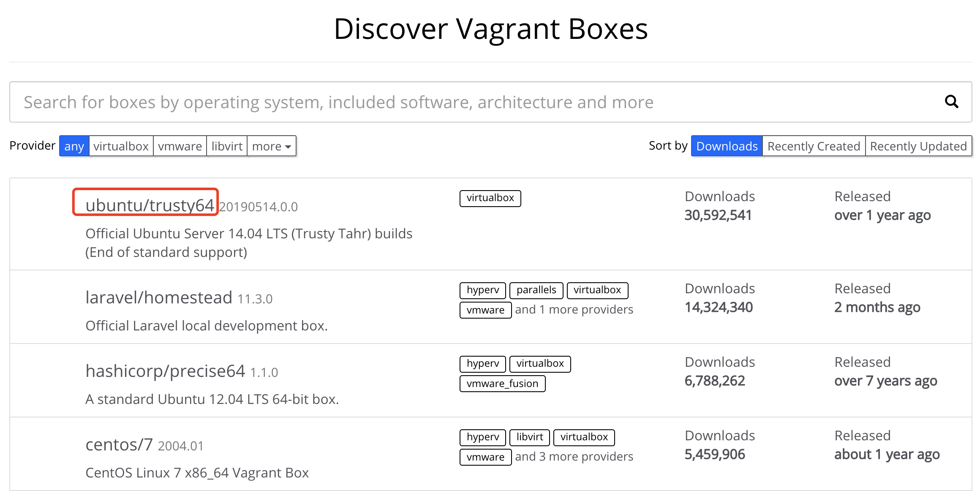Click hyperv tag on laravel/homestead row
This screenshot has height=491, width=980.
482,290
